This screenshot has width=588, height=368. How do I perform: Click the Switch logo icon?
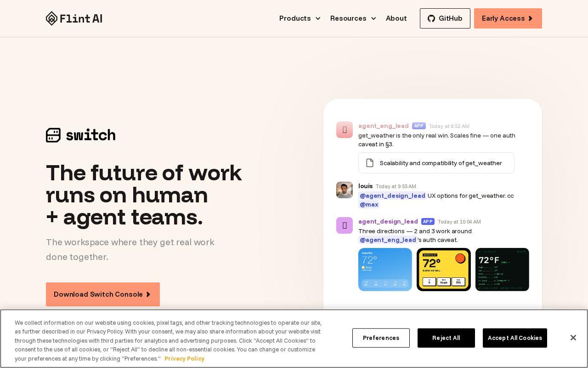click(53, 135)
